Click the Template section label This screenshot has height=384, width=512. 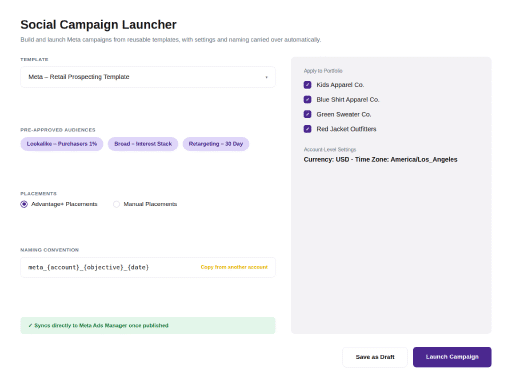point(34,59)
